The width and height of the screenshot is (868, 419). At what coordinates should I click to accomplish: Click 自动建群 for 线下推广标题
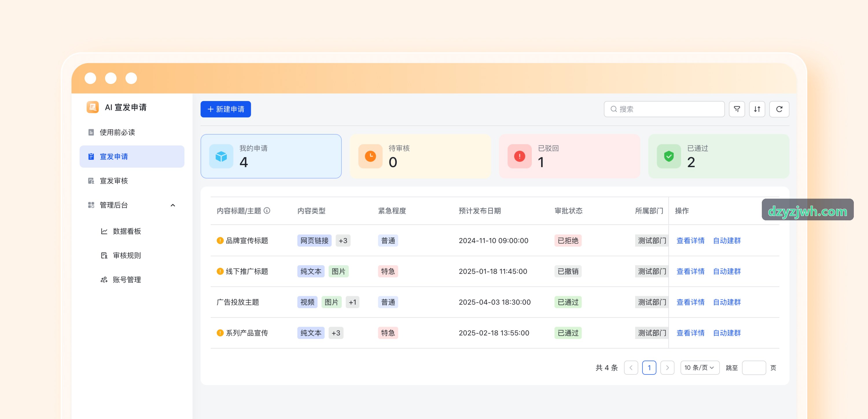pyautogui.click(x=727, y=271)
